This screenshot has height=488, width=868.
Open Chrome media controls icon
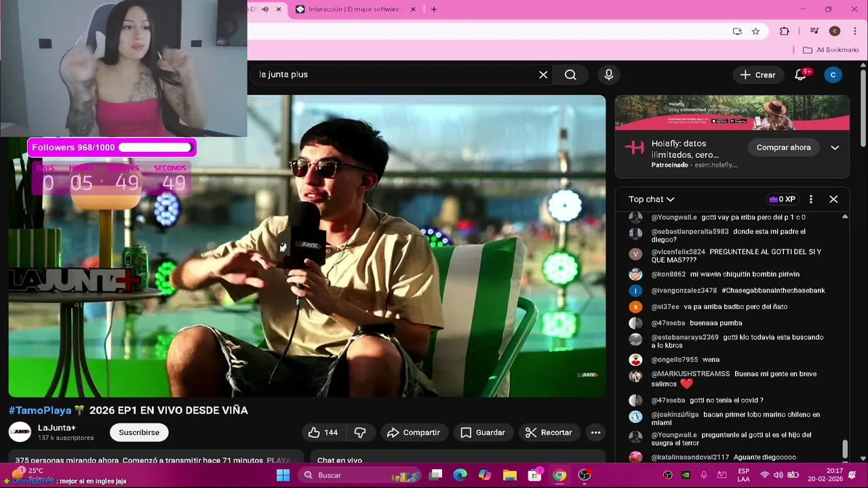point(814,31)
